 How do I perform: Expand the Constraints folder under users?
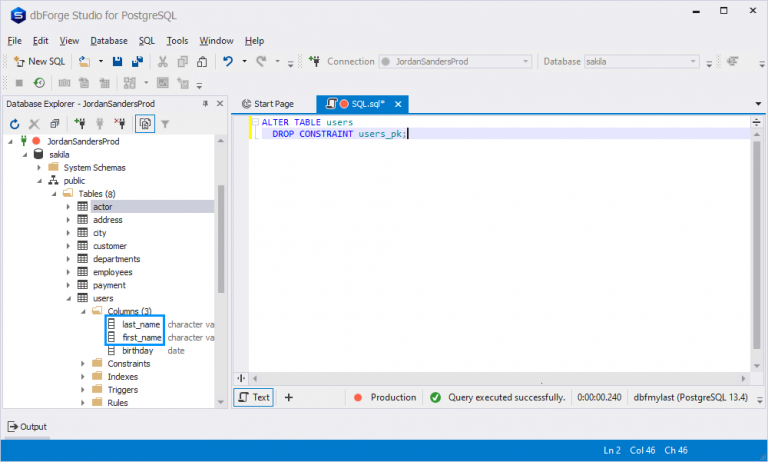82,364
